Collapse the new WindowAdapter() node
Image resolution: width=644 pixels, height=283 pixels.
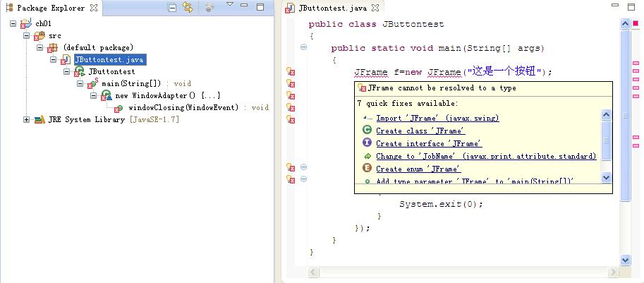click(94, 95)
